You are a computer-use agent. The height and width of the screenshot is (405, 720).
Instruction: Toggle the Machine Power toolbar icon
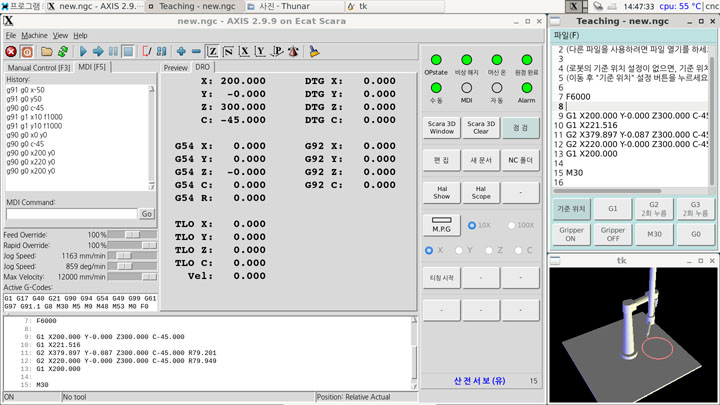point(27,52)
